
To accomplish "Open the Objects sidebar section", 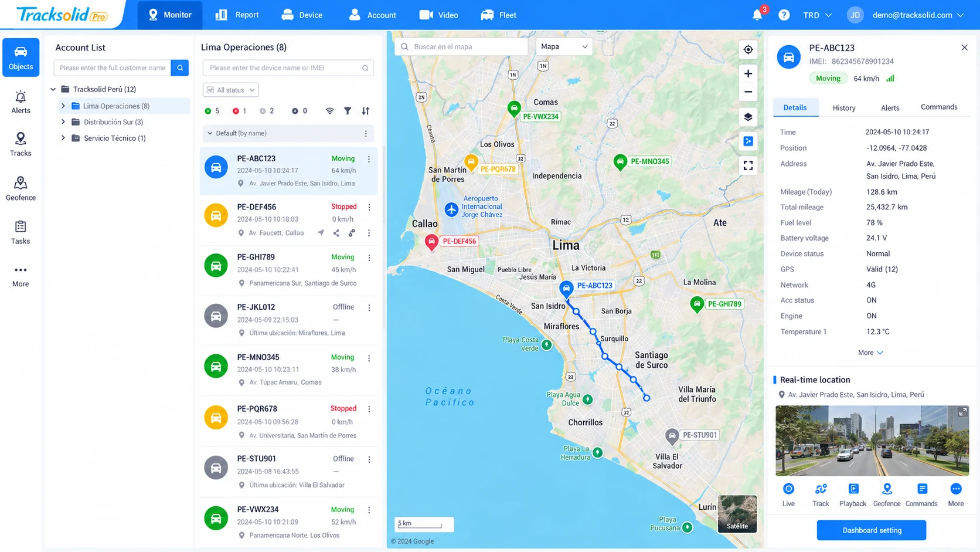I will [21, 57].
